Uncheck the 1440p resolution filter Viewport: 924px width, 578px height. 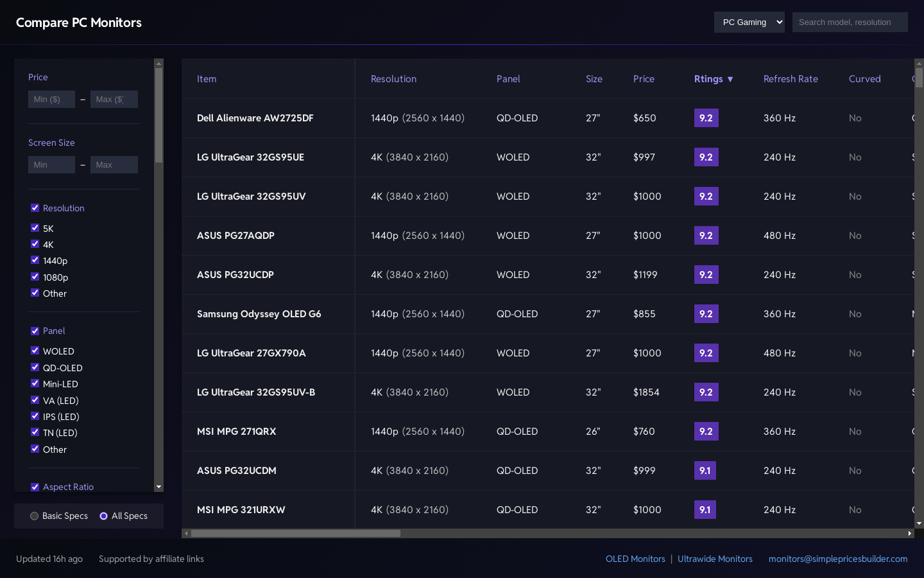tap(35, 259)
